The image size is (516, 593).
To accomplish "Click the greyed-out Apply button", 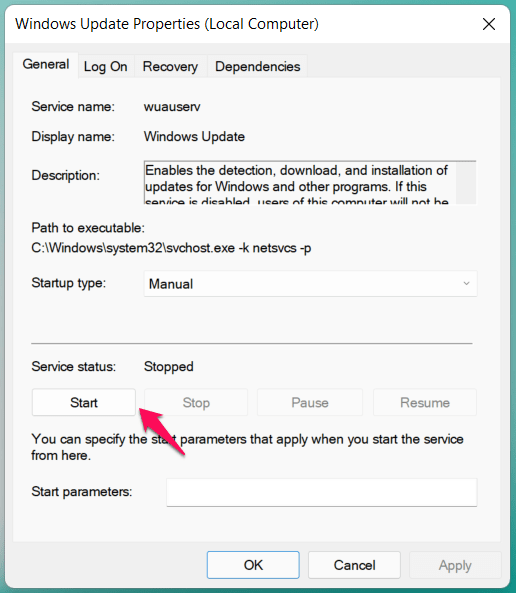I will tap(455, 565).
